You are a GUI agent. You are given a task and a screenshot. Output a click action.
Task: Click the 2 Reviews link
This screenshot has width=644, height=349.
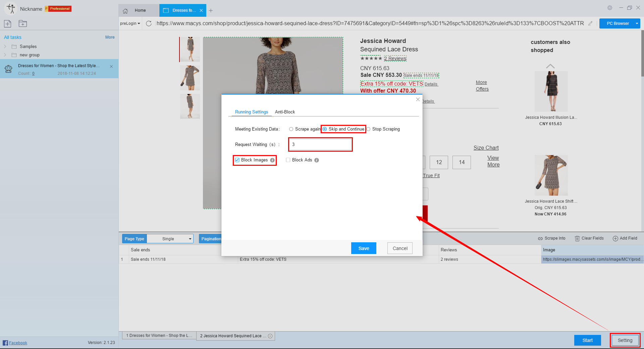pos(395,58)
